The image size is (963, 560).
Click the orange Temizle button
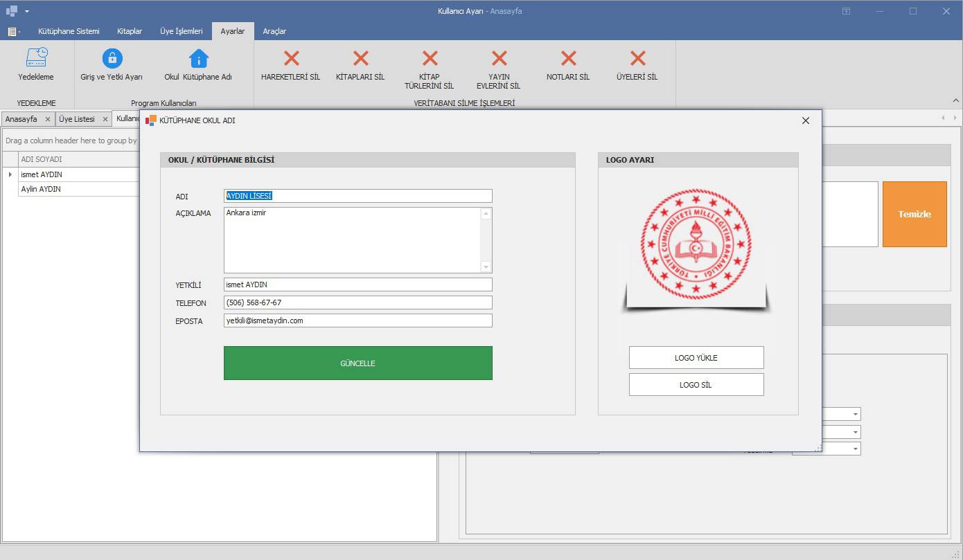[915, 214]
